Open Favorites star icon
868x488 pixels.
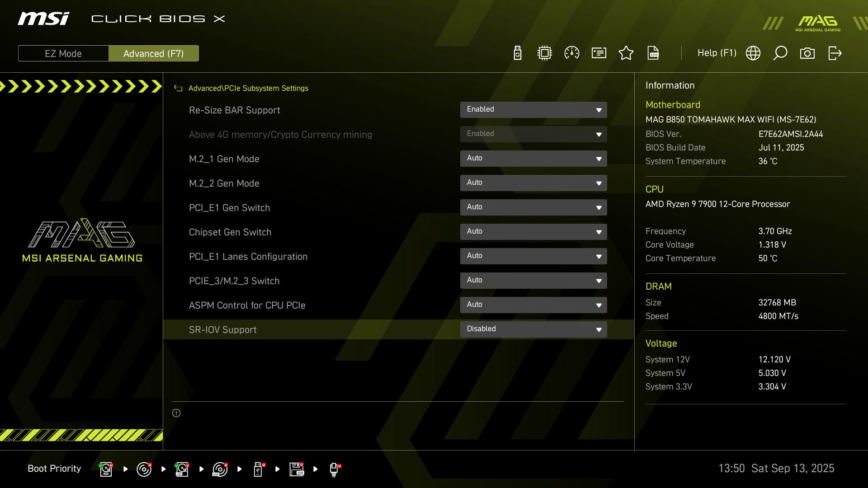pos(626,53)
